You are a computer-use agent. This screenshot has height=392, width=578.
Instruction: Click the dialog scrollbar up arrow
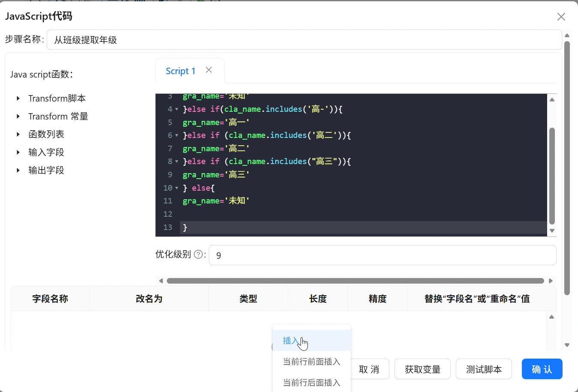click(567, 35)
